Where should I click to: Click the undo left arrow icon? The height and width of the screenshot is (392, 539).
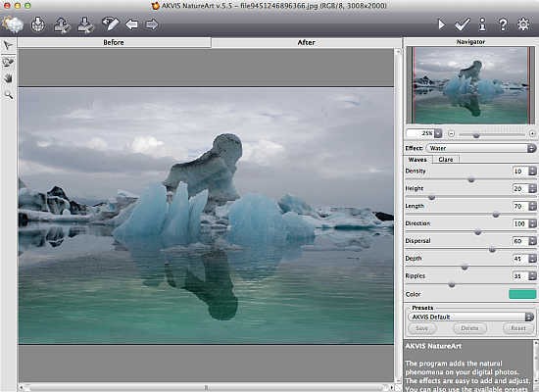point(131,24)
